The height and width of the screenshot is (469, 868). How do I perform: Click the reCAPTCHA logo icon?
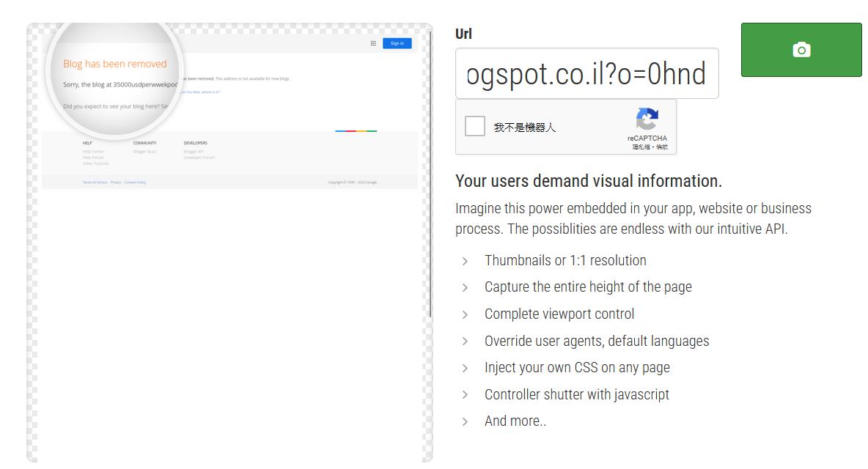[x=647, y=119]
